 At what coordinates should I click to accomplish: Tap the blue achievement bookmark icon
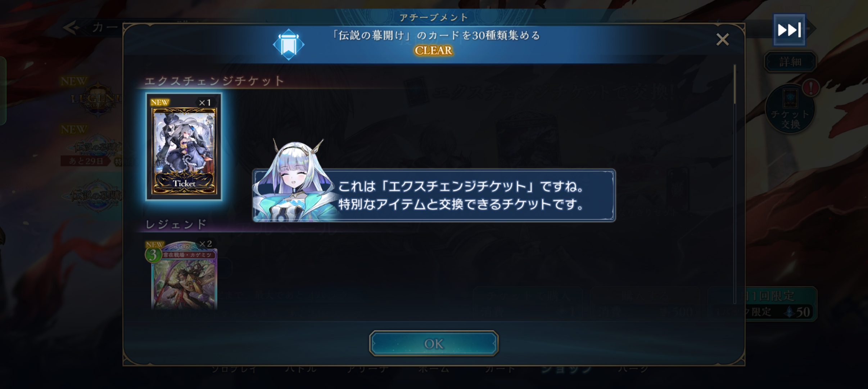click(289, 44)
